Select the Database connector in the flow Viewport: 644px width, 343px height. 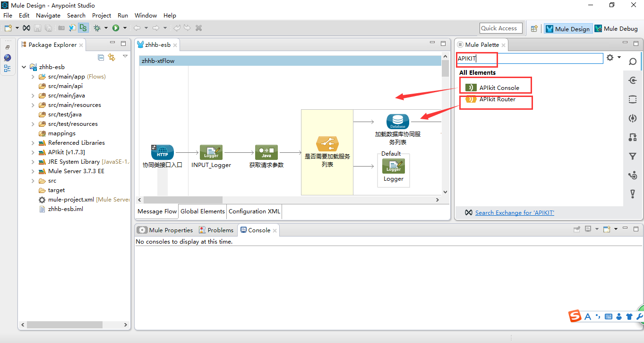[398, 122]
